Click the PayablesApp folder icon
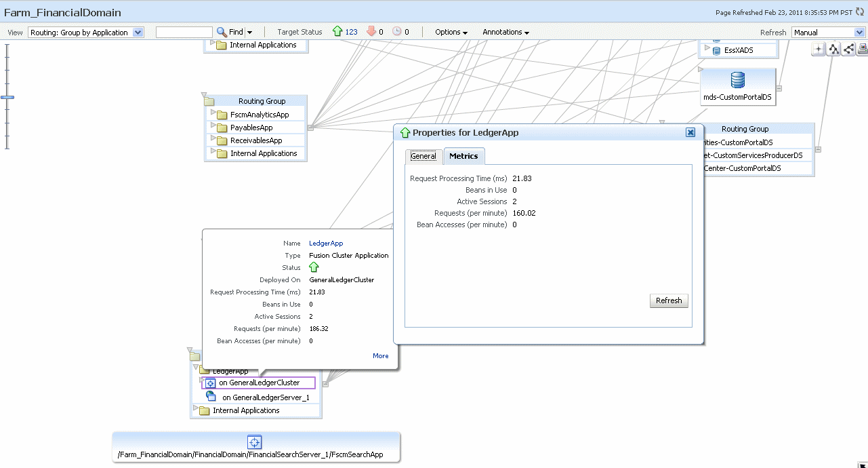 point(222,128)
